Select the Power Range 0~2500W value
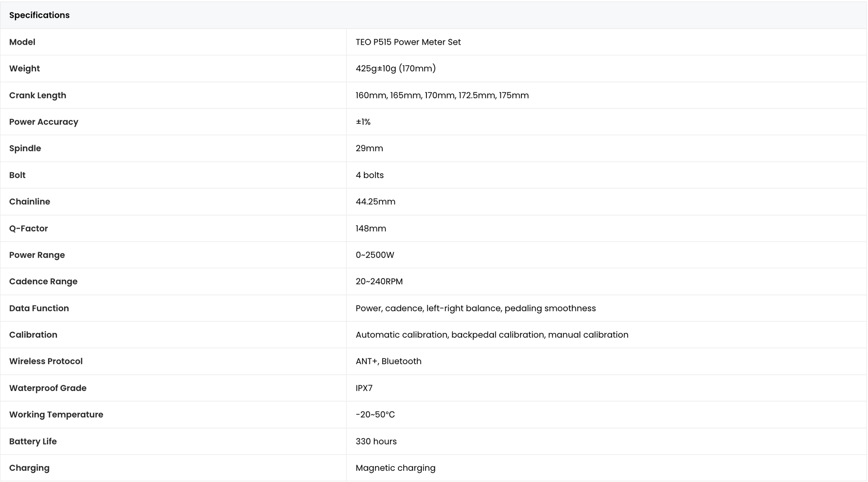868x482 pixels. [375, 255]
